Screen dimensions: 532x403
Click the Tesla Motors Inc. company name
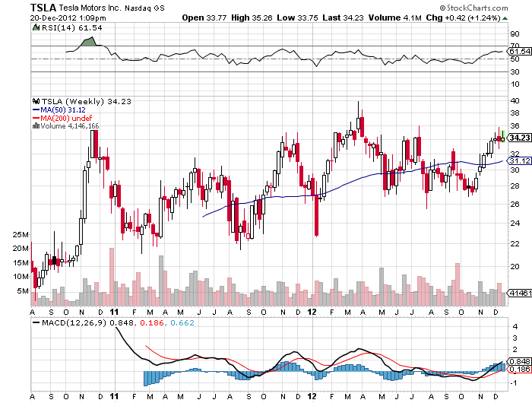click(x=90, y=8)
